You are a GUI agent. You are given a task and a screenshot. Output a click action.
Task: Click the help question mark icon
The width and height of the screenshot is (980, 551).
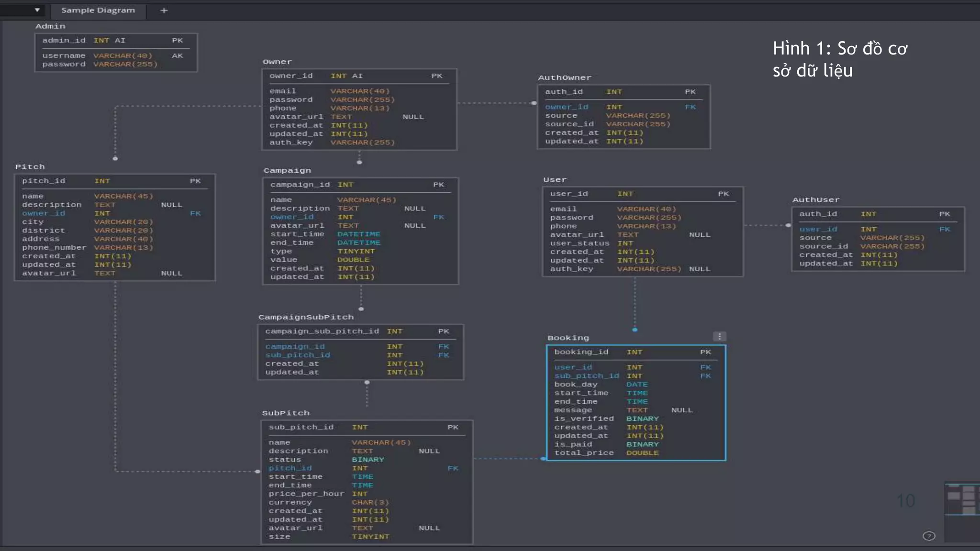(929, 536)
